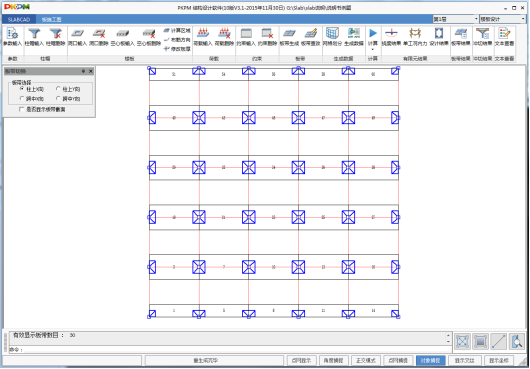Switch to the 板施工图 tab
Viewport: 530px width, 369px height.
point(51,20)
